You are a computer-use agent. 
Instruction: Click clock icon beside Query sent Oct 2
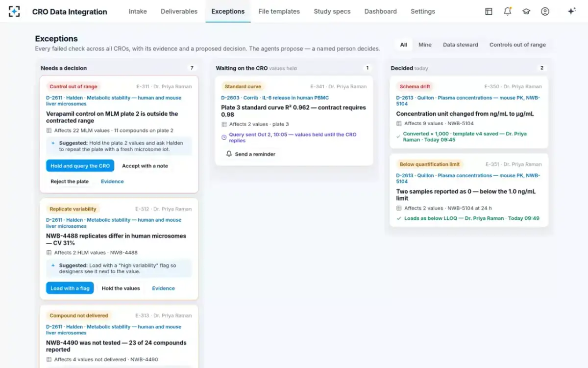(x=224, y=137)
